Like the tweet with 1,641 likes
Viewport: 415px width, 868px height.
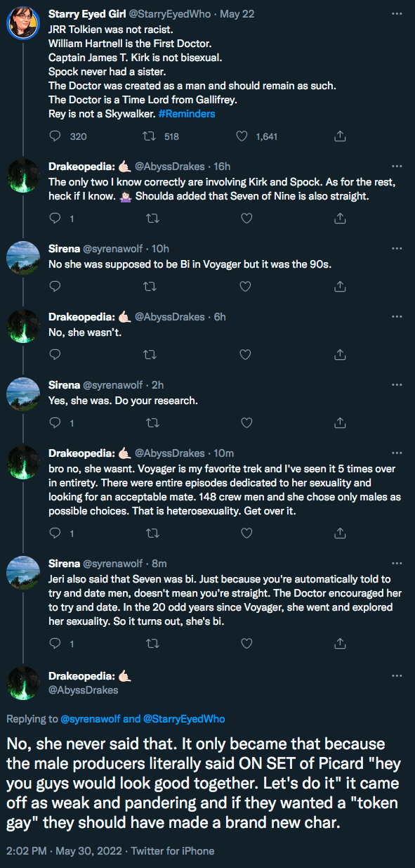242,136
